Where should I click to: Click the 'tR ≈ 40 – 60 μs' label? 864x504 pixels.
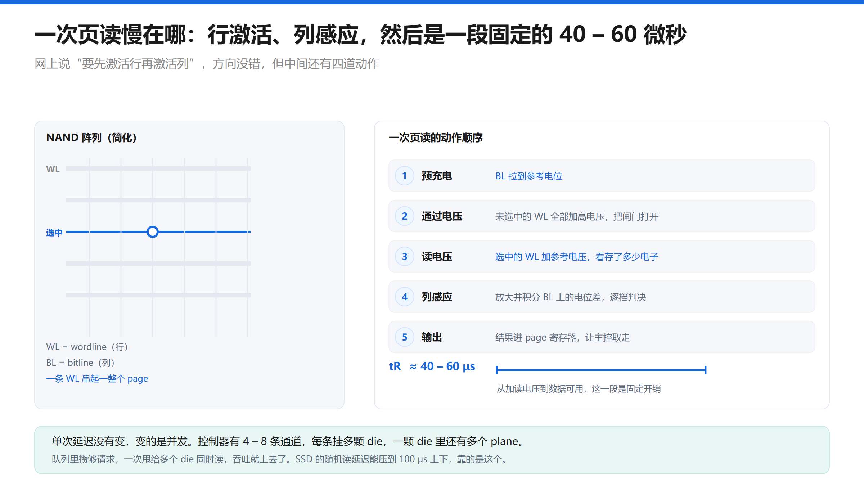[432, 366]
